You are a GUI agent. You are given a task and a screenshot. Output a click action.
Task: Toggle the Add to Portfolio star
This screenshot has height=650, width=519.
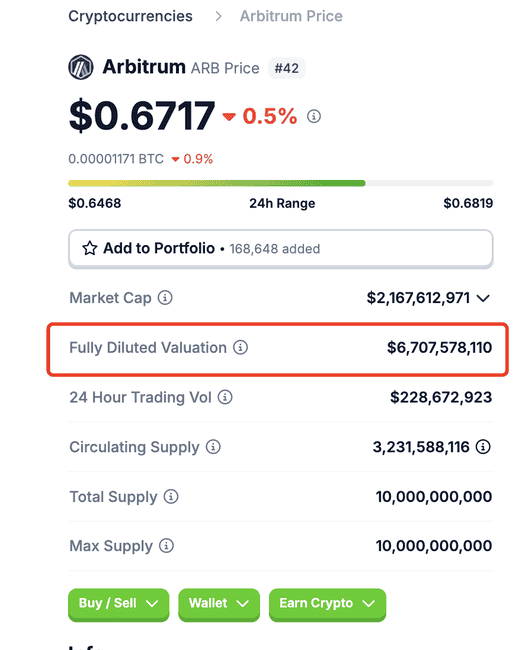tap(90, 248)
